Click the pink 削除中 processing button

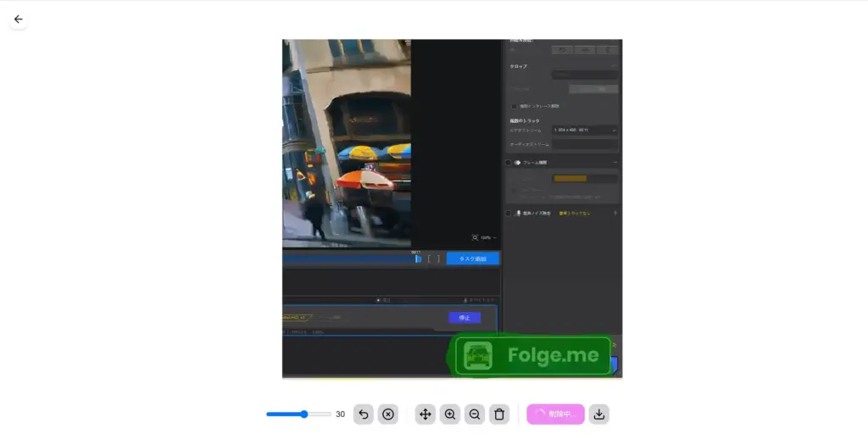555,414
